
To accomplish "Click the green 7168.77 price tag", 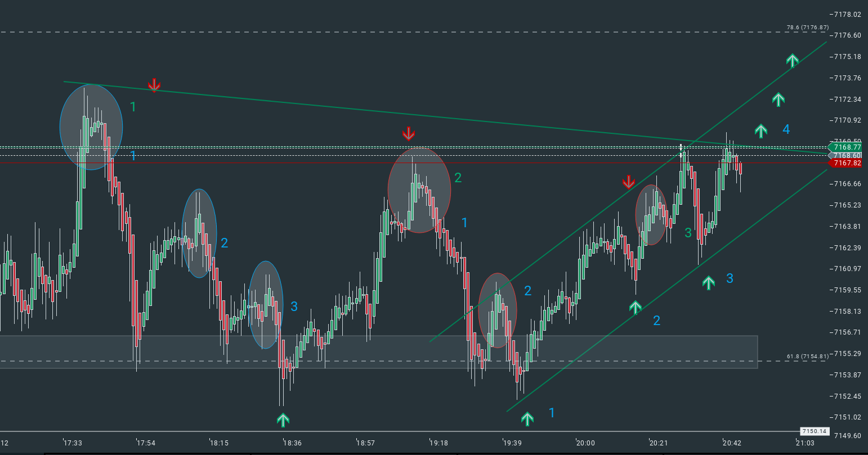I will pyautogui.click(x=845, y=147).
